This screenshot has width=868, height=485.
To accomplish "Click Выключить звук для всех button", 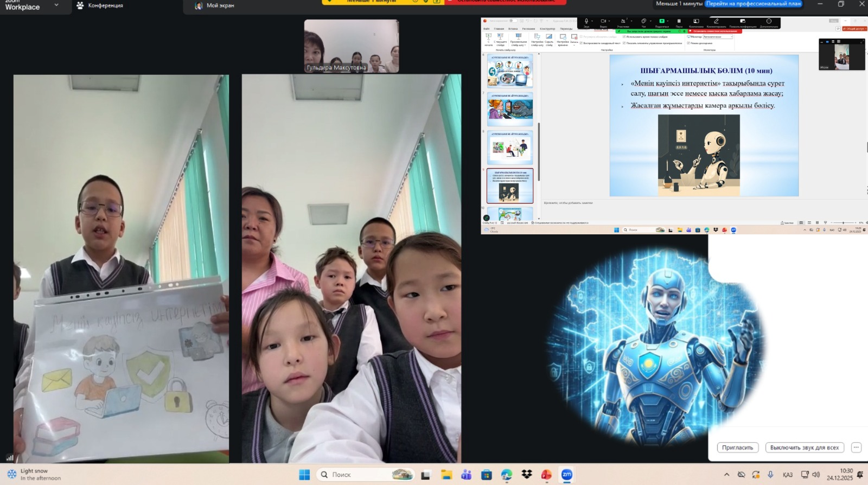I will tap(804, 448).
